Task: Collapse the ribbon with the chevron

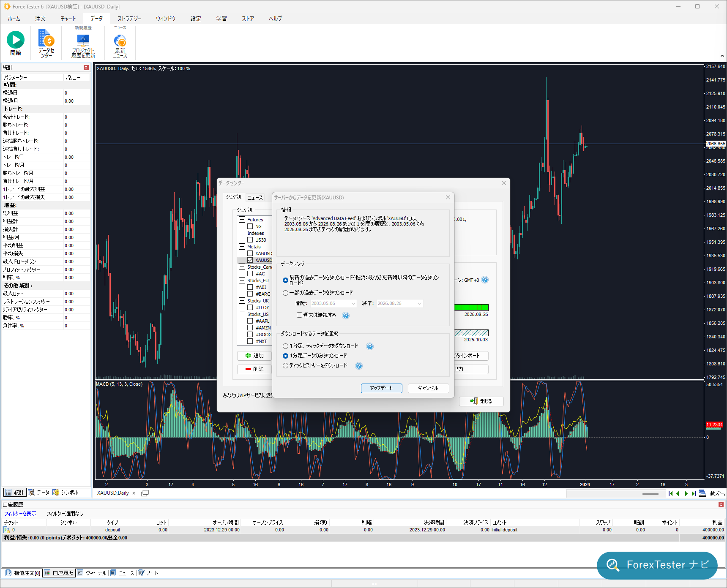Action: click(x=722, y=56)
